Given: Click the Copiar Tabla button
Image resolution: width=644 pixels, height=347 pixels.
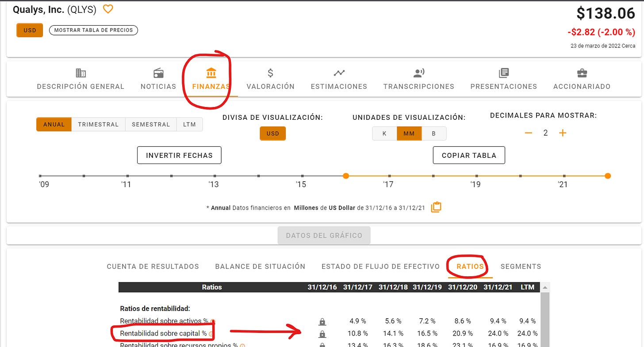Looking at the screenshot, I should [469, 155].
